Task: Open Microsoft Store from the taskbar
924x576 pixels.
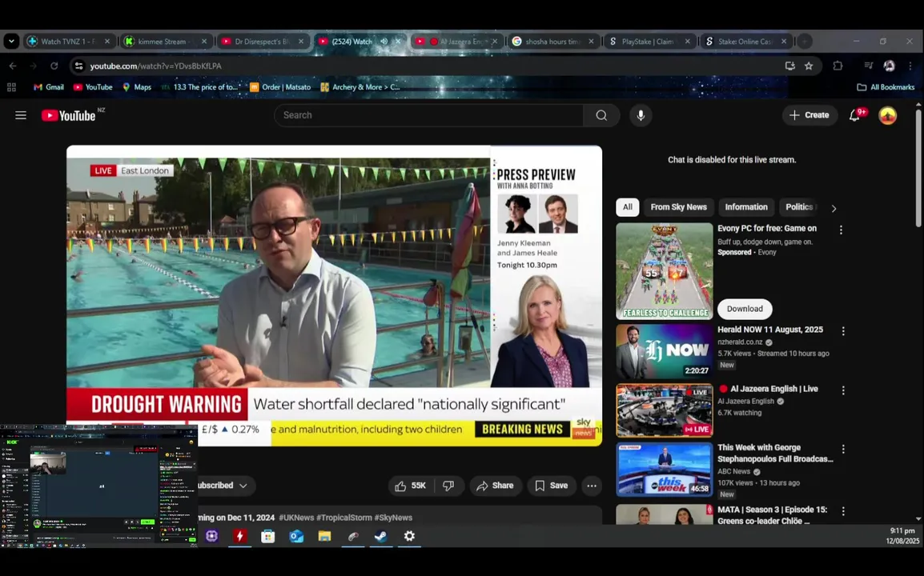Action: tap(267, 536)
